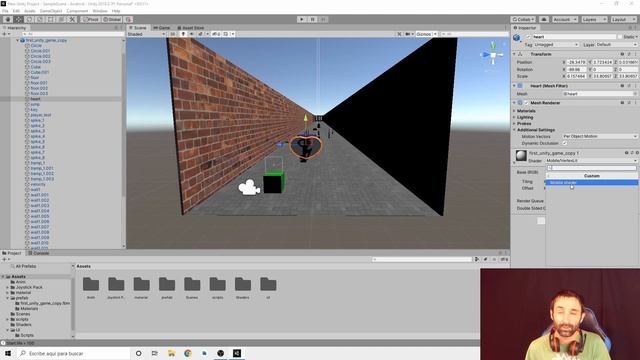This screenshot has height=360, width=640.
Task: Open custom editor tools wrench icon
Action: 72,19
